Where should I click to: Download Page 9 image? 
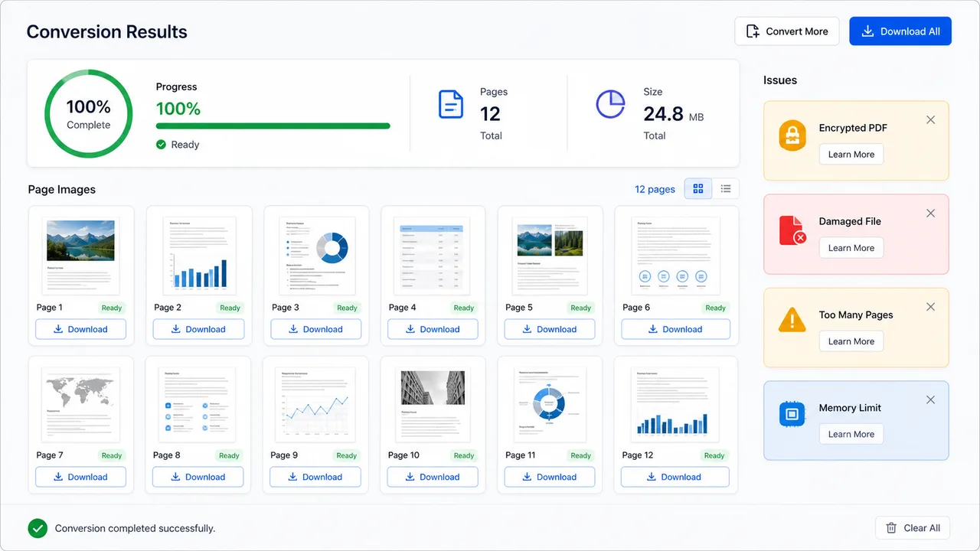tap(315, 478)
